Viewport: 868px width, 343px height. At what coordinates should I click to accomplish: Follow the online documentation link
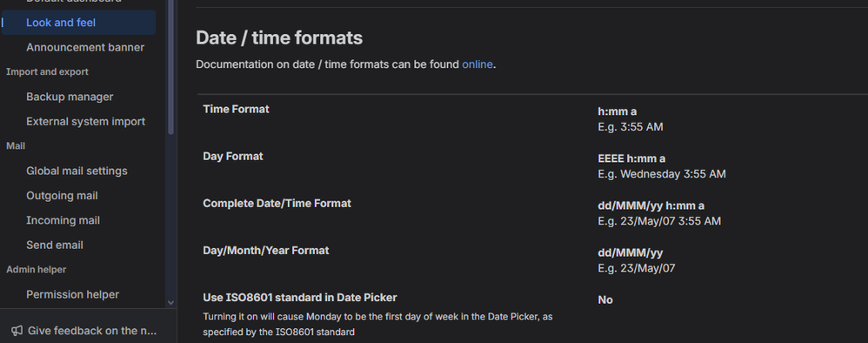point(477,64)
